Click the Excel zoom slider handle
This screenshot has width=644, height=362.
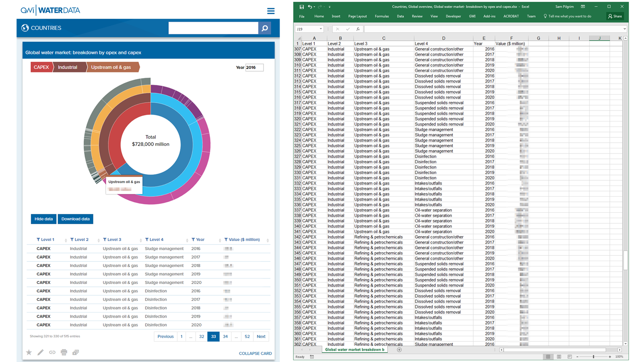point(593,357)
